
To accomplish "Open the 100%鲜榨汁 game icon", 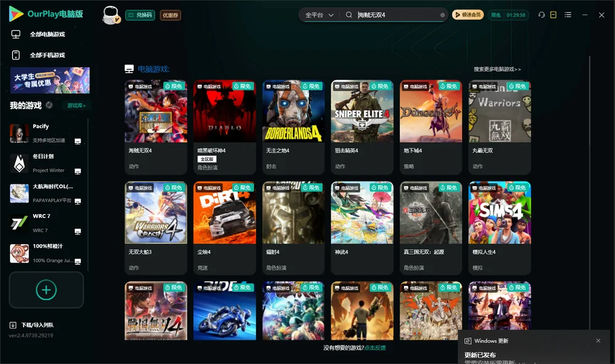I will [19, 253].
